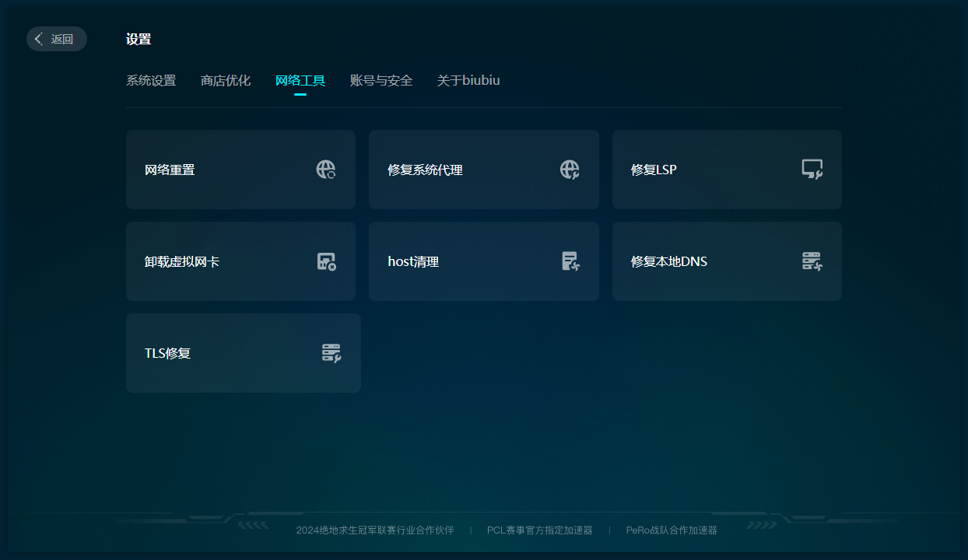Click the globe-wrench icon for 修复系统代理
This screenshot has height=560, width=968.
click(570, 170)
